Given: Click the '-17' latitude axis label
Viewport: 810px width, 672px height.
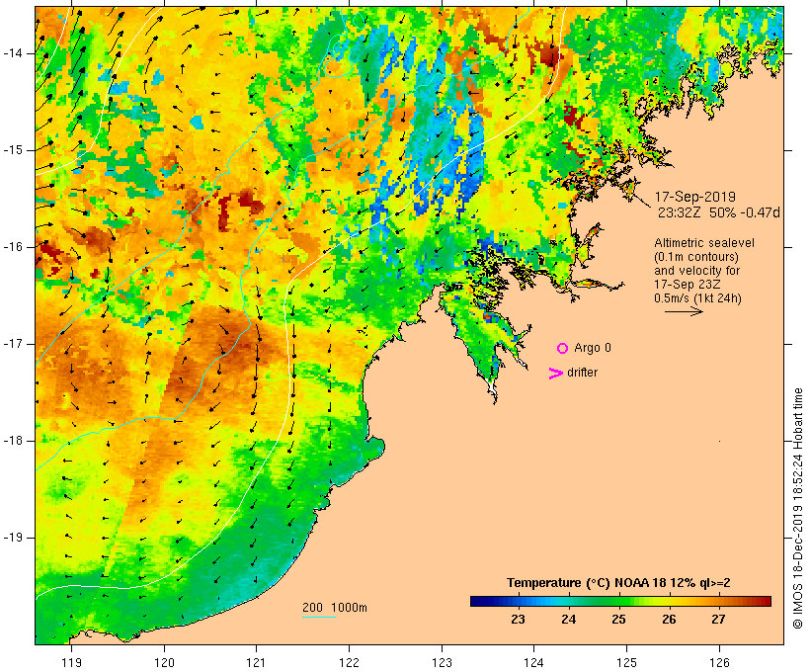Looking at the screenshot, I should (13, 344).
